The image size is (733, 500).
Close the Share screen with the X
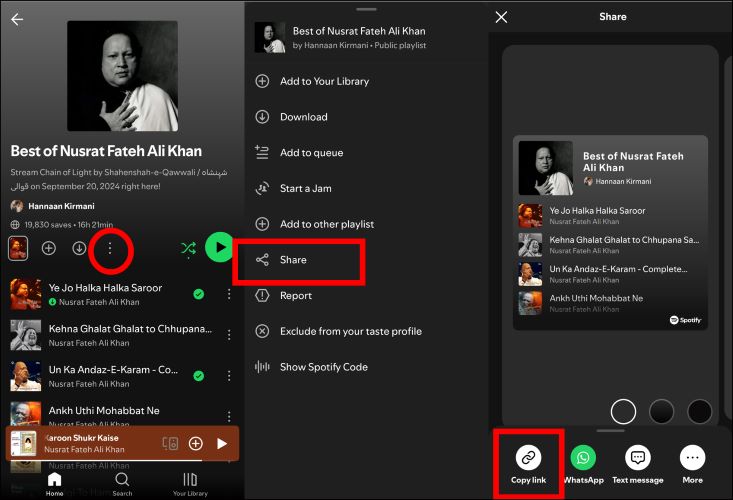coord(501,17)
